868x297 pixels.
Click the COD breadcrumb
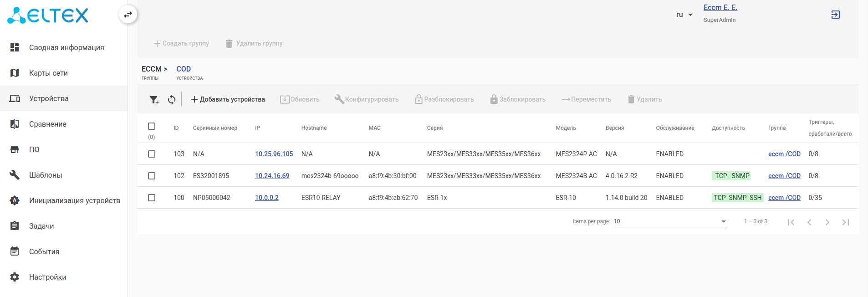[184, 69]
